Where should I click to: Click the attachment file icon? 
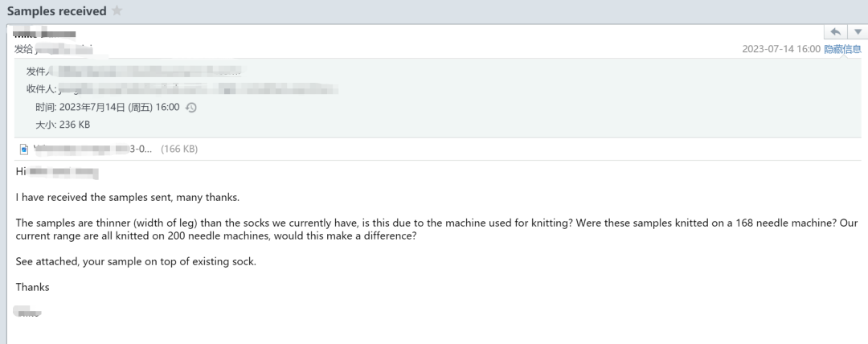click(24, 149)
